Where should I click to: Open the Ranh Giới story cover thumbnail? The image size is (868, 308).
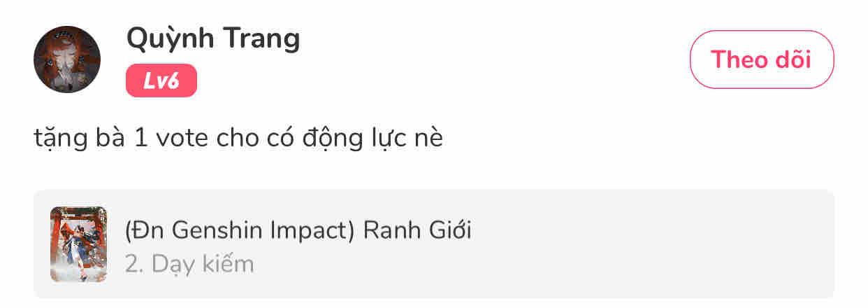(78, 244)
